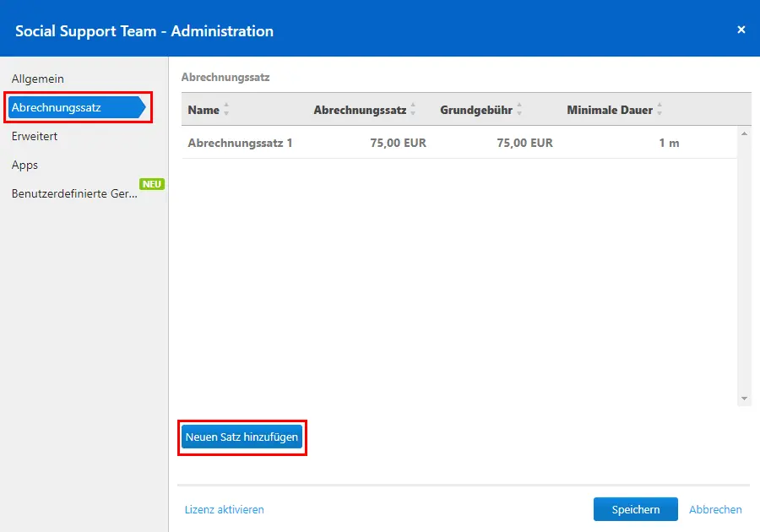Screen dimensions: 760x532
Task: Click the Name column header
Action: [204, 110]
